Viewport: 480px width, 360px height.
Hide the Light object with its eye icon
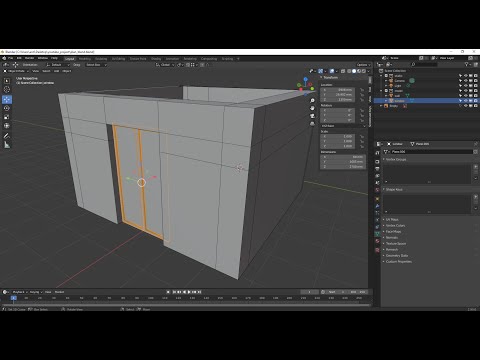click(x=466, y=86)
